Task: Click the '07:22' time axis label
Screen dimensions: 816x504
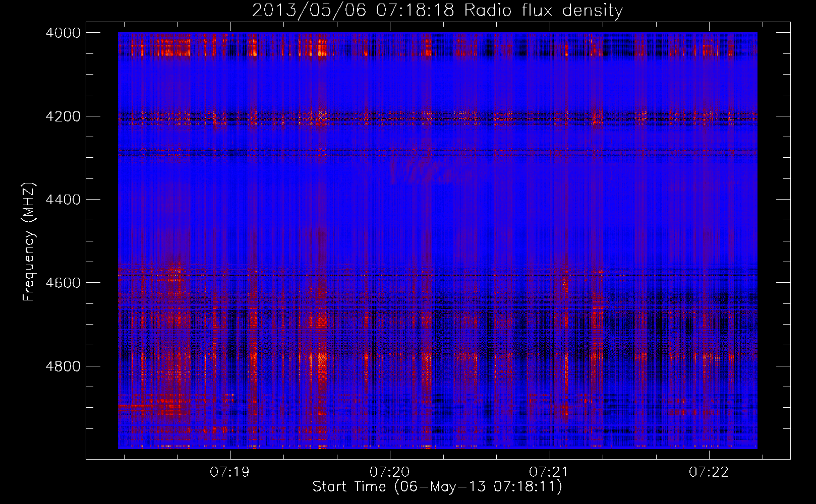Action: pyautogui.click(x=709, y=472)
